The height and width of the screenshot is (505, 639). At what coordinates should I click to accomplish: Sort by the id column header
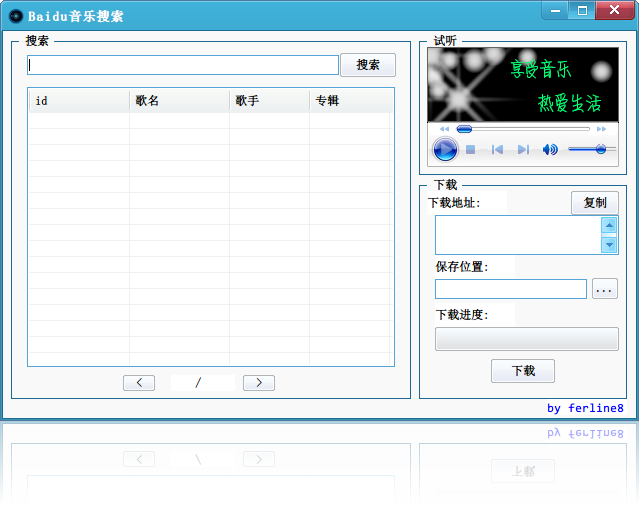(79, 101)
